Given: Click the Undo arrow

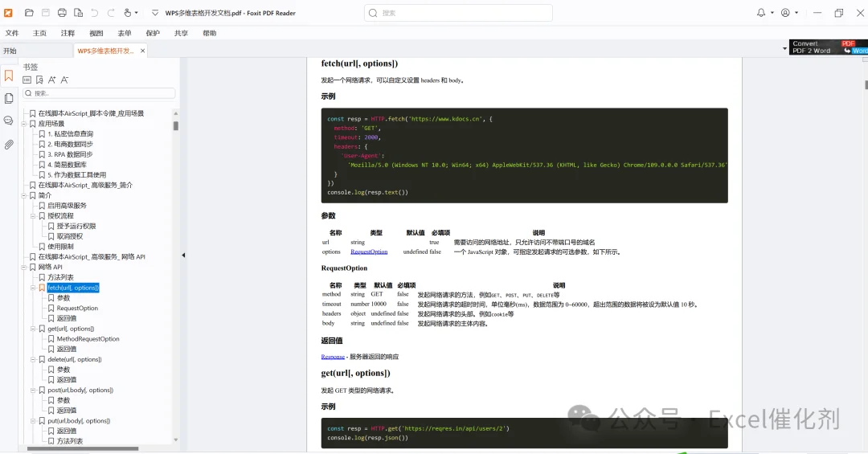Looking at the screenshot, I should [95, 13].
